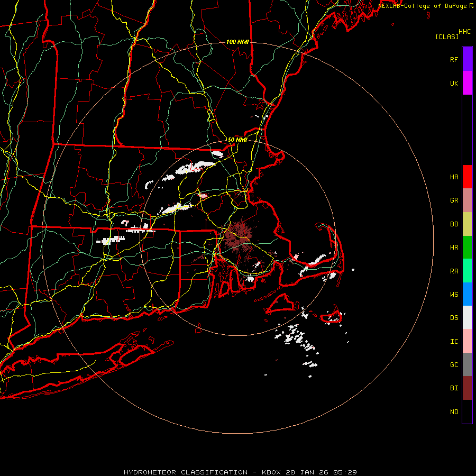This screenshot has height=476, width=476.
Task: Select the GR legend color block
Action: [x=467, y=200]
